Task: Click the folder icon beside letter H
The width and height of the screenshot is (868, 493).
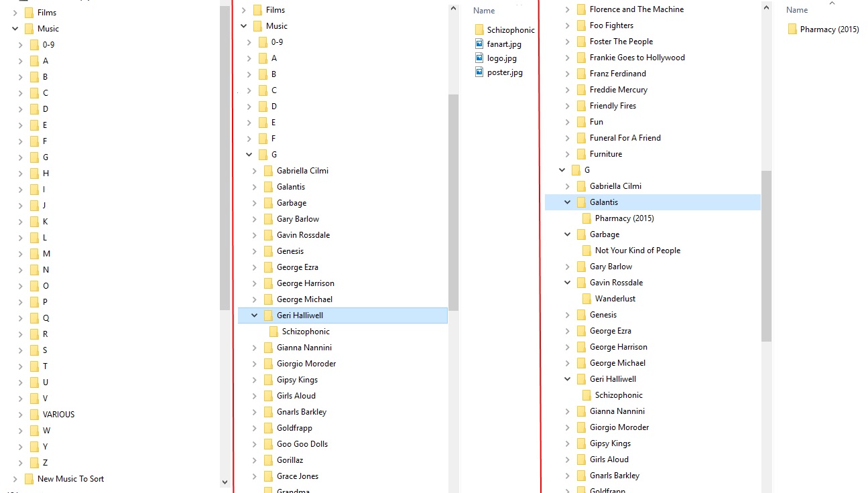Action: click(34, 173)
